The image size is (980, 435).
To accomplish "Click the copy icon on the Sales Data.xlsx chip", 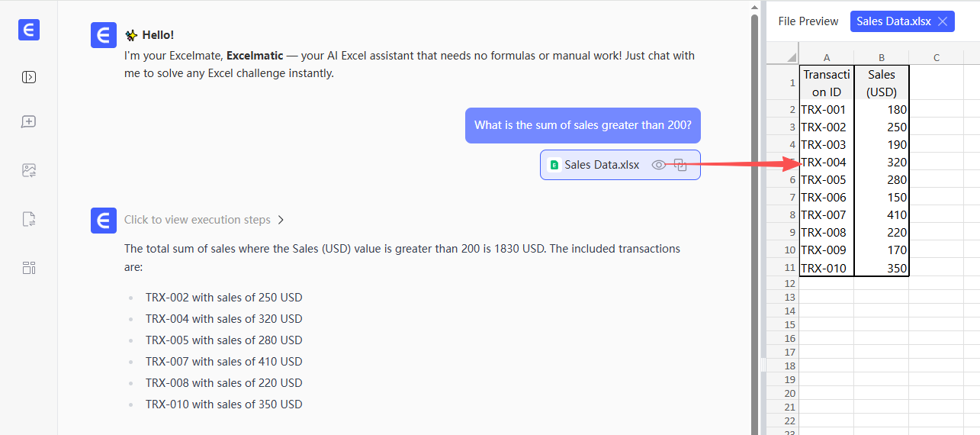I will [681, 165].
